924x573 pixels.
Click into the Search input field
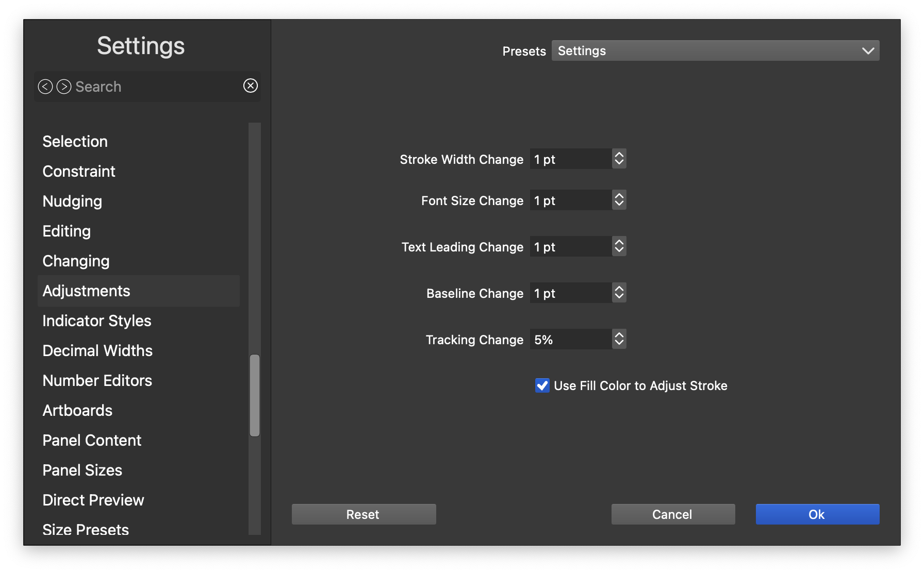(155, 87)
